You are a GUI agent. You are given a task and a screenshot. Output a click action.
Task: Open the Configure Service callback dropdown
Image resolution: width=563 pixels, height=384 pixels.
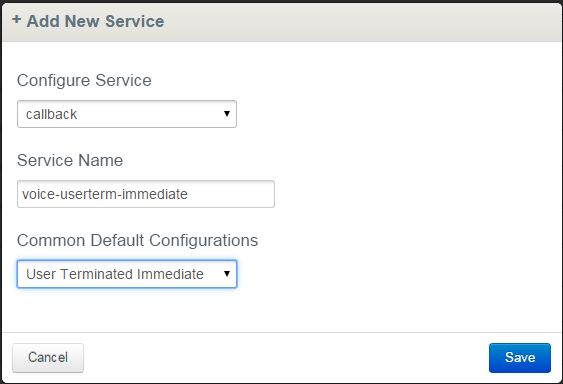click(127, 114)
